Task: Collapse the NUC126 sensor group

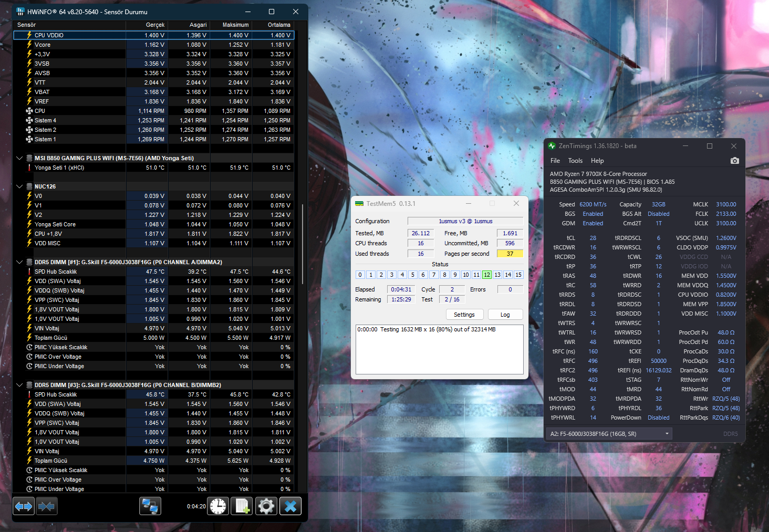Action: (19, 186)
